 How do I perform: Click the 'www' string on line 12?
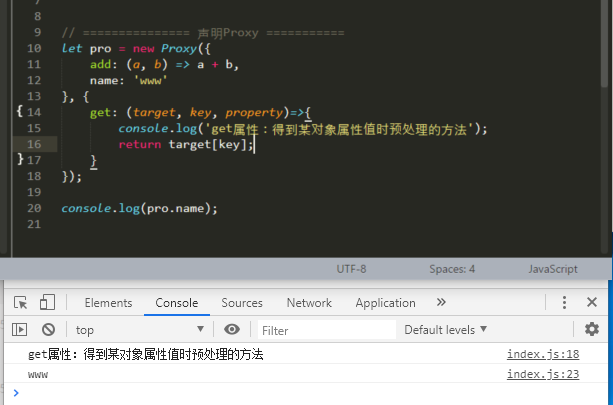click(x=151, y=81)
